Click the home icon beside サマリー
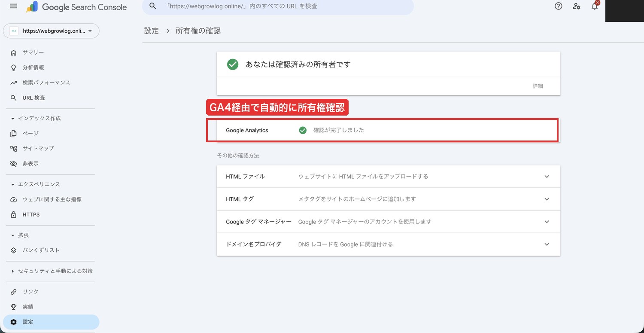Screen dimensions: 644x333 pos(14,52)
